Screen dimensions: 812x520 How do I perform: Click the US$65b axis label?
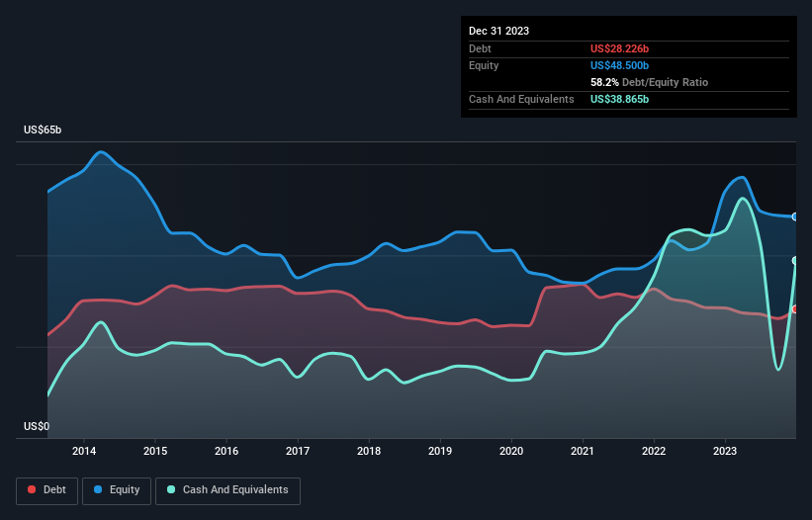(43, 130)
